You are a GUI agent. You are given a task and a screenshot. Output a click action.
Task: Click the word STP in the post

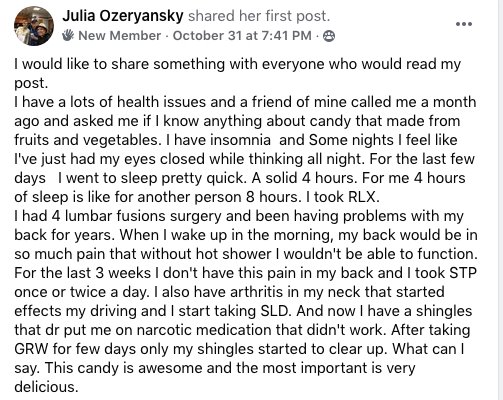463,273
